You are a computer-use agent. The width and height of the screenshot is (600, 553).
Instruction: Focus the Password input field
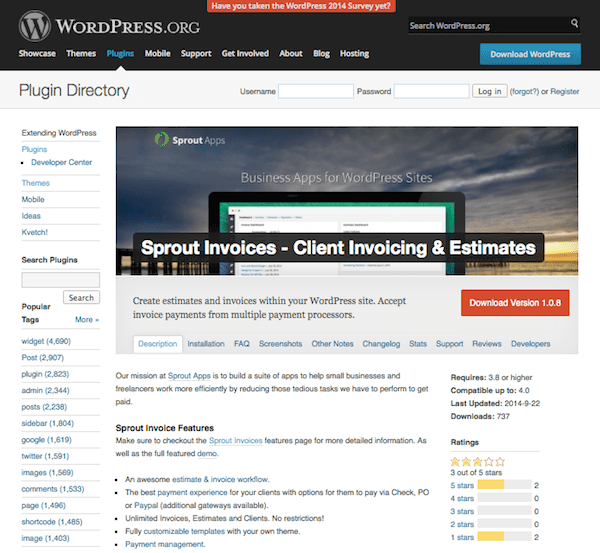pos(431,91)
